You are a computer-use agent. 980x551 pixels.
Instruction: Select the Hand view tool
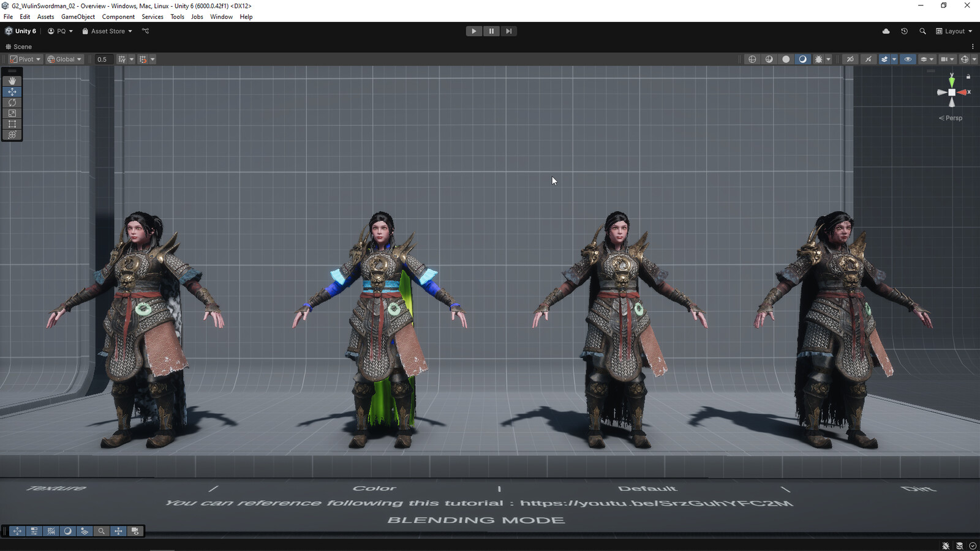click(x=12, y=81)
